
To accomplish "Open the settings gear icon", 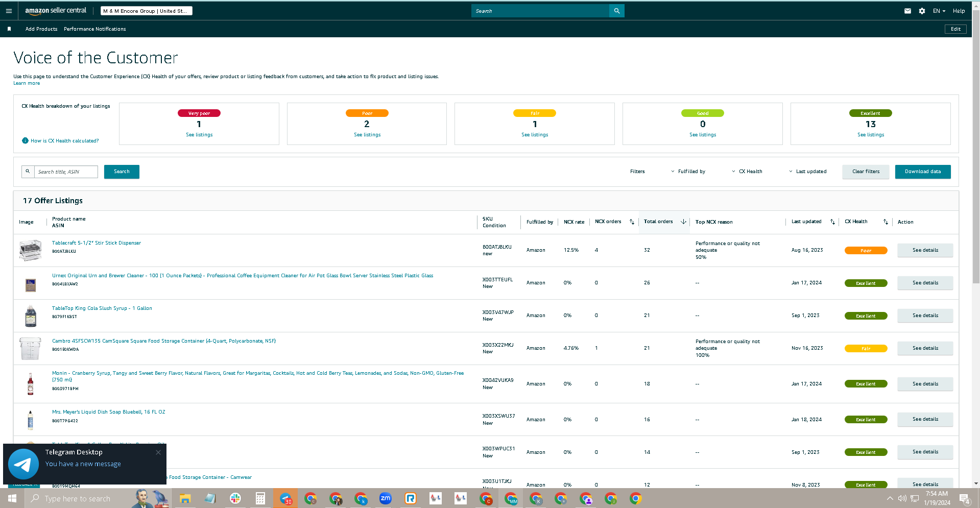I will pyautogui.click(x=922, y=11).
